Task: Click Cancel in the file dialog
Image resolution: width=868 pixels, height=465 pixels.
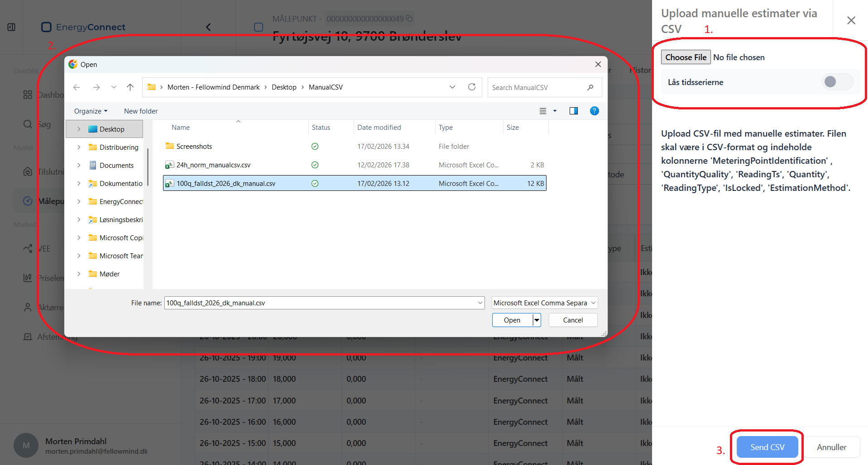Action: (x=573, y=320)
